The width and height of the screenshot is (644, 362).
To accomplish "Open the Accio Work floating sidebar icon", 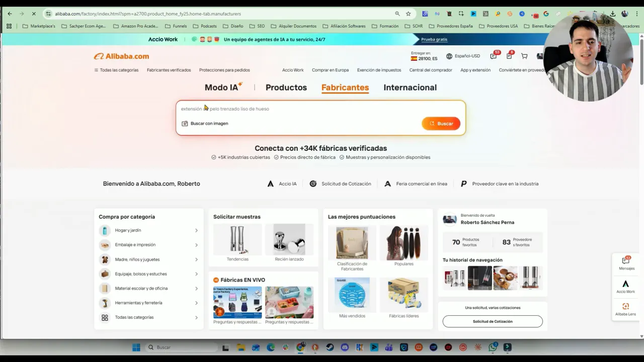I will tap(625, 287).
